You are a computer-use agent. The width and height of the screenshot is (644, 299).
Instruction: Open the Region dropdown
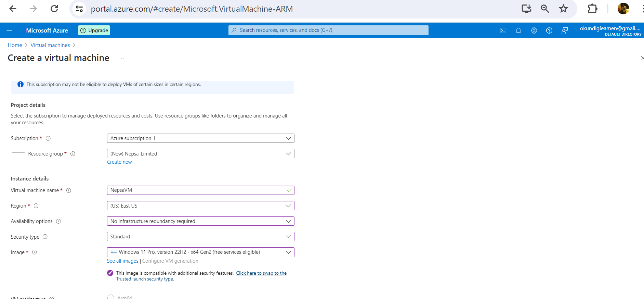(x=200, y=206)
